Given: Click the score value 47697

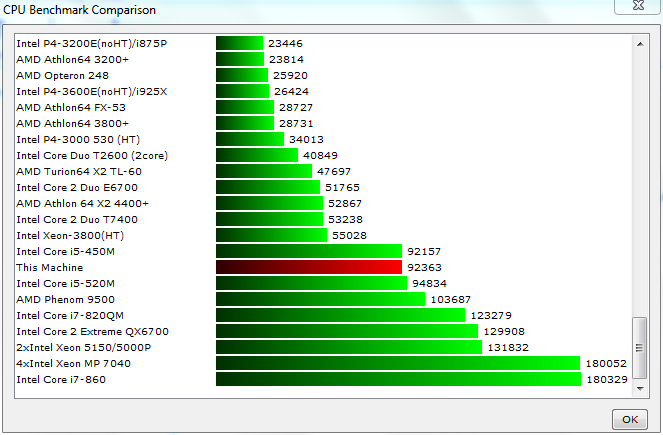Looking at the screenshot, I should pos(334,172).
